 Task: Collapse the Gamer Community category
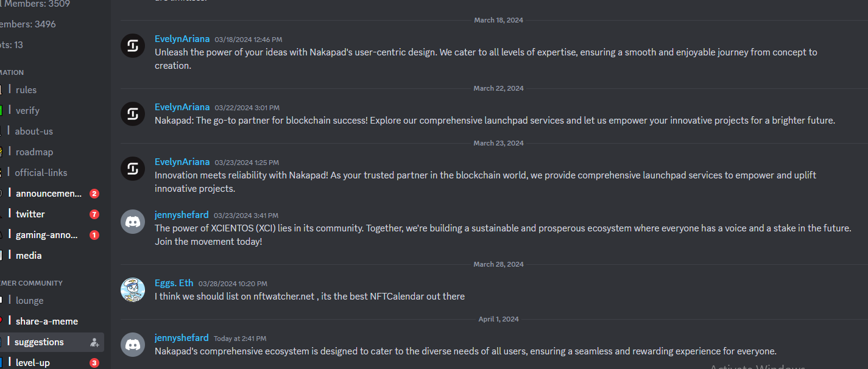point(31,283)
